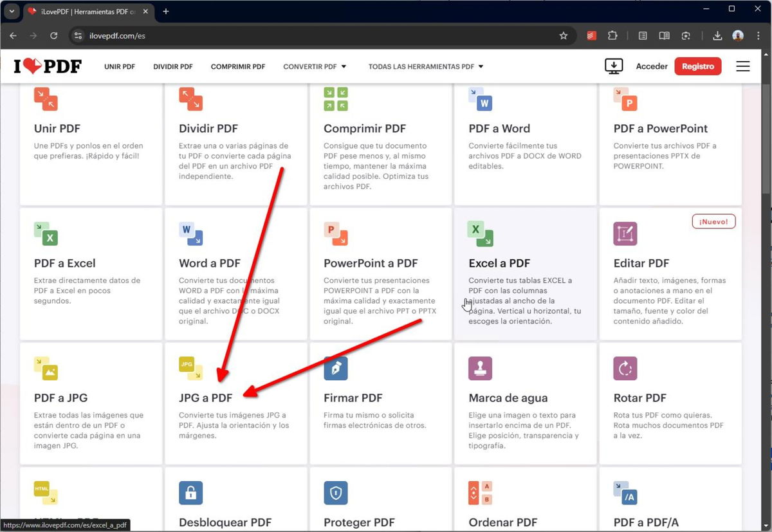This screenshot has height=532, width=772.
Task: Click the red Registro button
Action: click(697, 66)
